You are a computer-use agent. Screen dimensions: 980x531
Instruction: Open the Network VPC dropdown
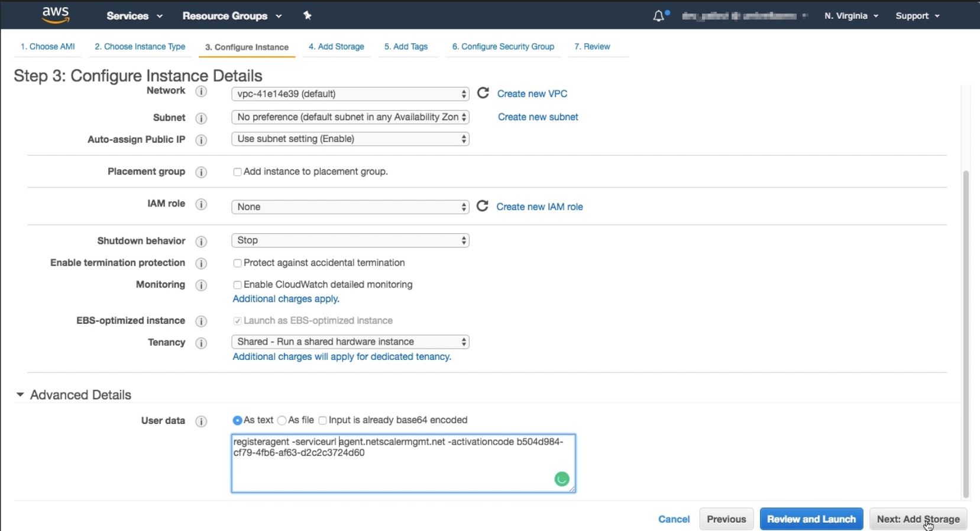(x=350, y=94)
